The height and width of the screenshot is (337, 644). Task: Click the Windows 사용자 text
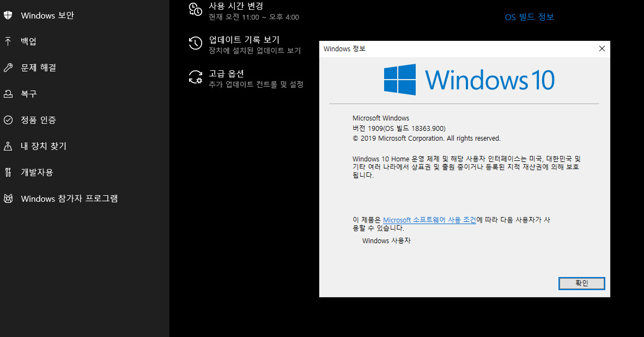[x=386, y=241]
